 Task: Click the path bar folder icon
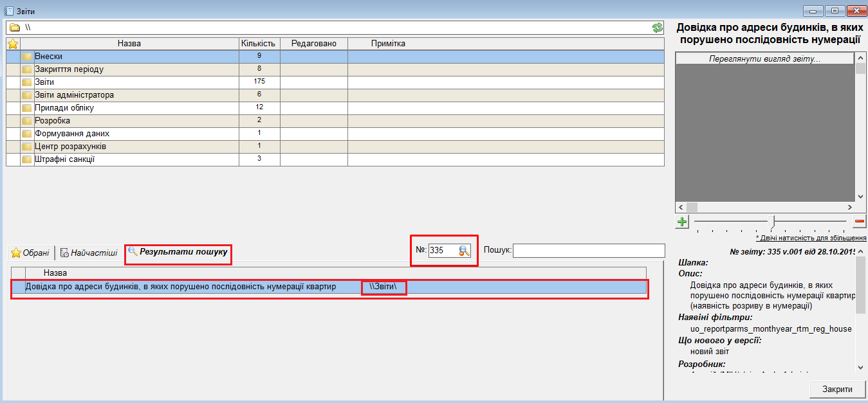pyautogui.click(x=15, y=28)
